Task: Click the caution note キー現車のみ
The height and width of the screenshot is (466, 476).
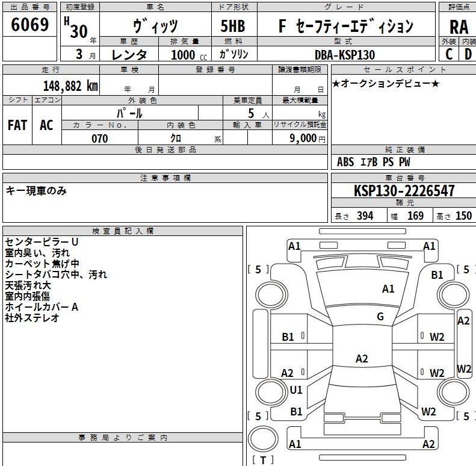Action: (x=36, y=191)
